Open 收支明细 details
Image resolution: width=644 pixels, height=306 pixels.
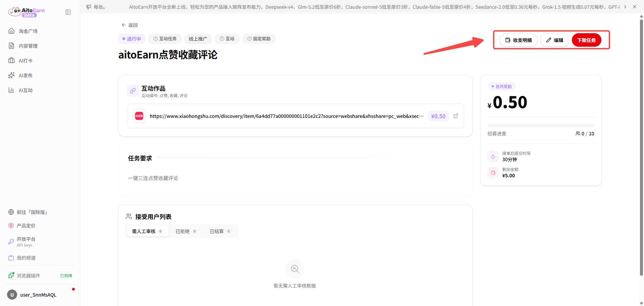519,40
